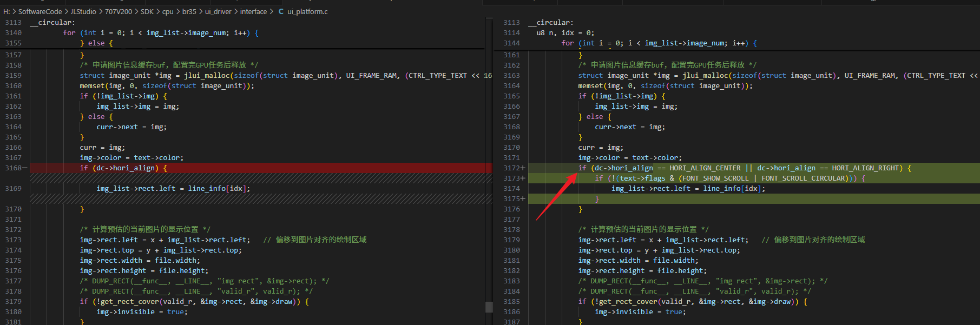The image size is (980, 325).
Task: Select the interface breadcrumb segment
Action: coord(253,11)
